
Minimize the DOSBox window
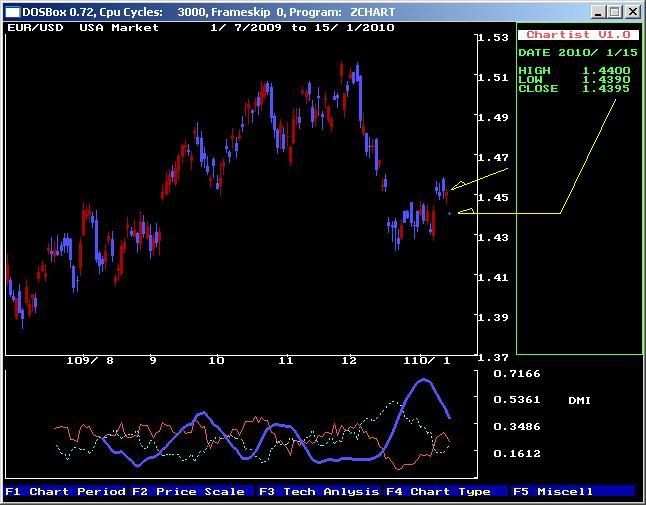pos(598,12)
